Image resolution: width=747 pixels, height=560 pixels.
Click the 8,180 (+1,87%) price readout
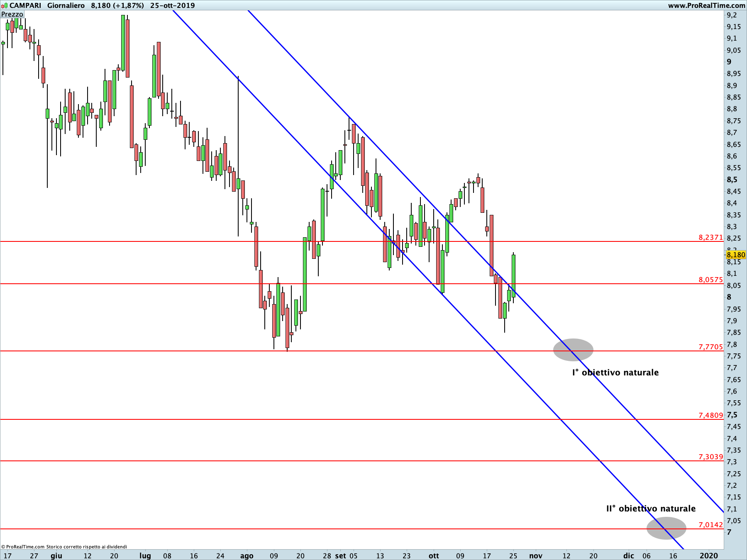tap(117, 5)
